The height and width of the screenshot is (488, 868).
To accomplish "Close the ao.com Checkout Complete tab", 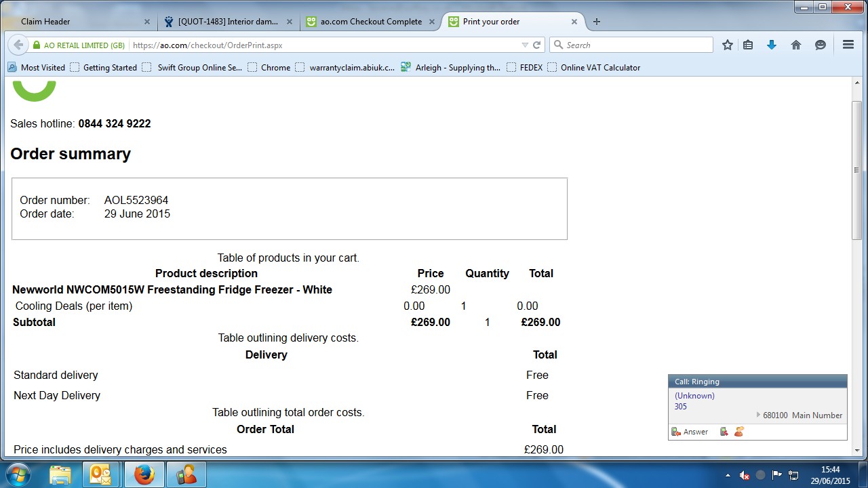I will 432,22.
